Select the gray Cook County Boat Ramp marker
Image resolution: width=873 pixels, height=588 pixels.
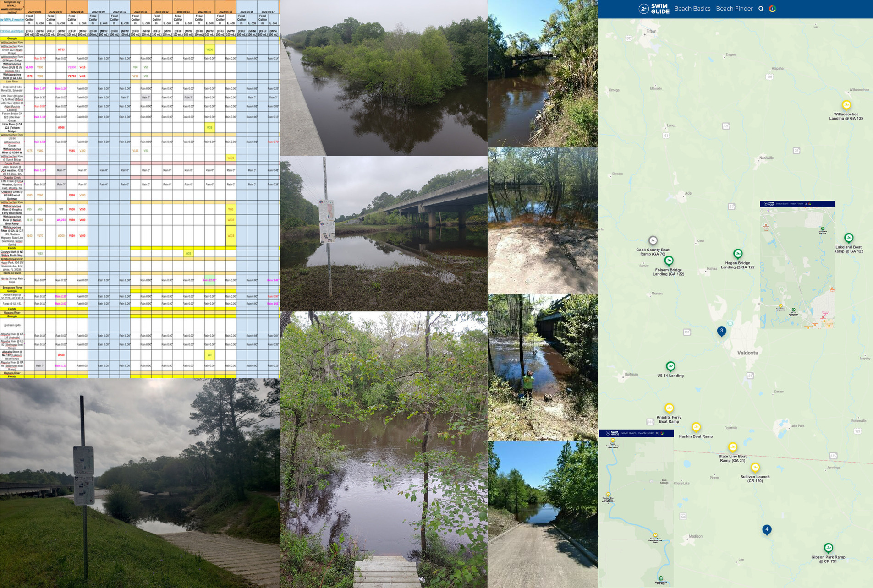[x=653, y=240]
